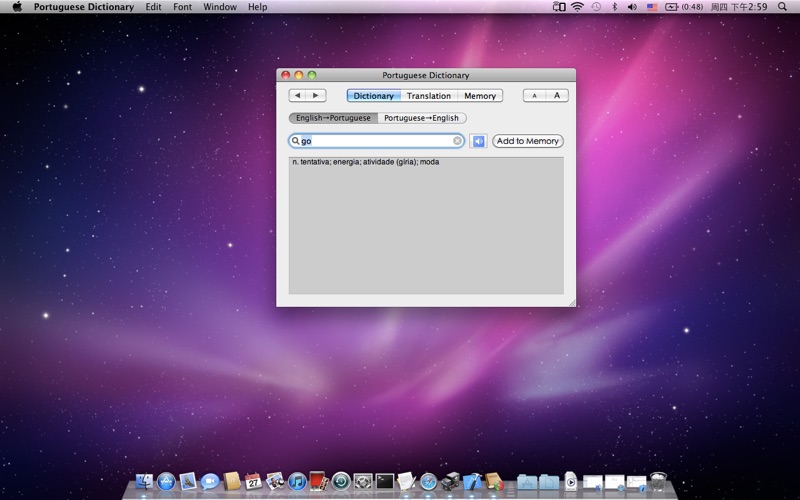800x500 pixels.
Task: Click the window resize grip
Action: pyautogui.click(x=571, y=303)
